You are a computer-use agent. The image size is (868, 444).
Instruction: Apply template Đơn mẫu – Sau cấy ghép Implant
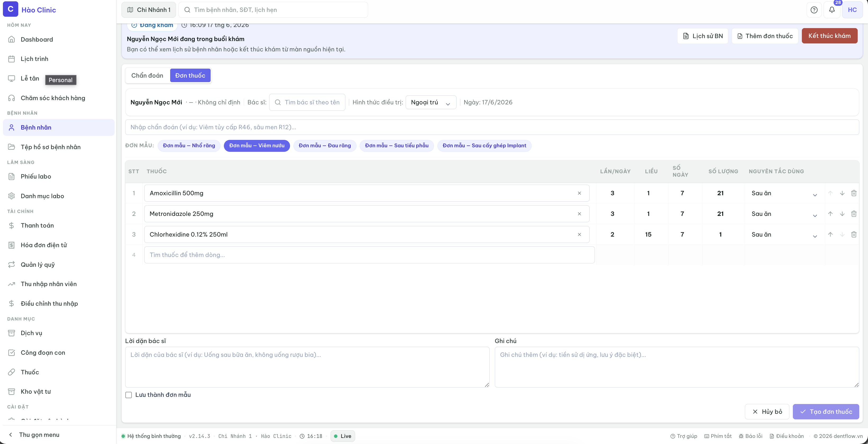click(x=484, y=146)
